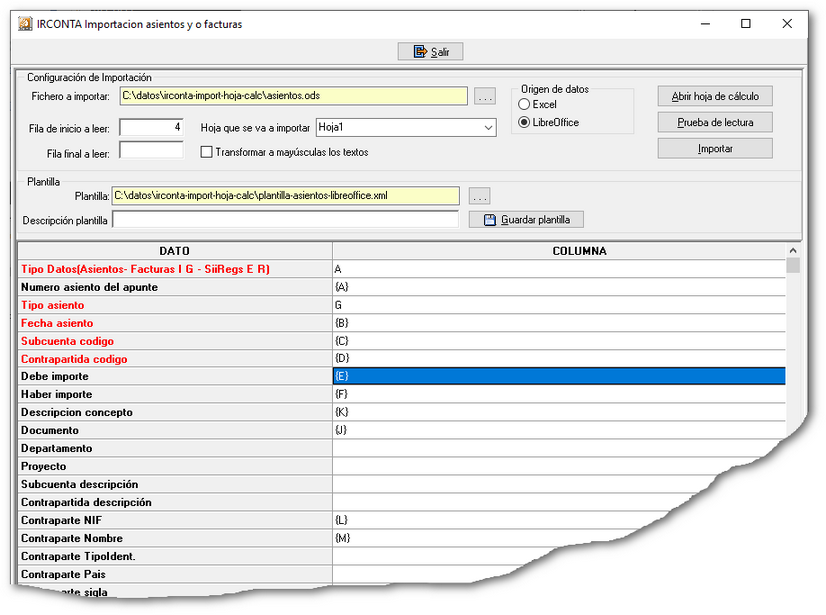Viewport: 826px width, 615px height.
Task: Select Numero asiento del apunte row
Action: [175, 287]
